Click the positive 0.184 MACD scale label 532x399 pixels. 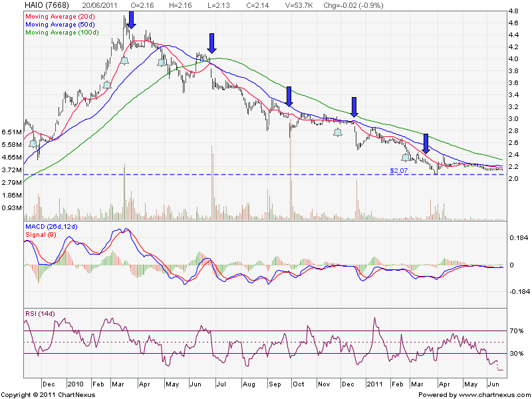(x=519, y=238)
